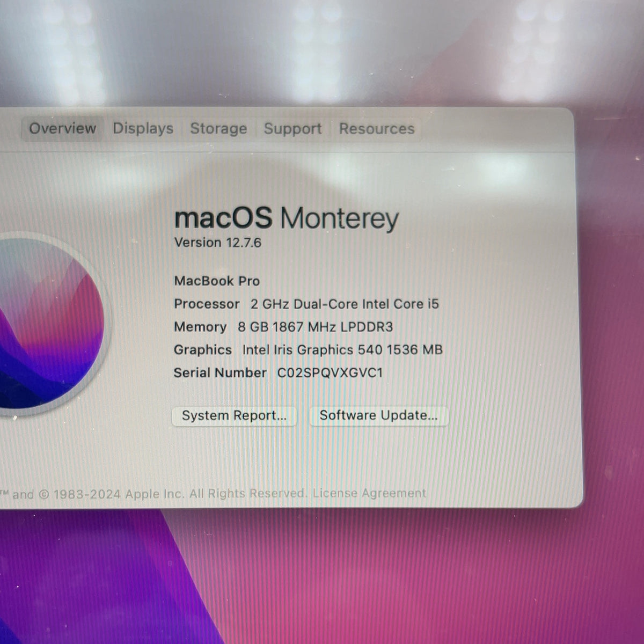Click the Processor label
This screenshot has height=644, width=644.
click(207, 304)
